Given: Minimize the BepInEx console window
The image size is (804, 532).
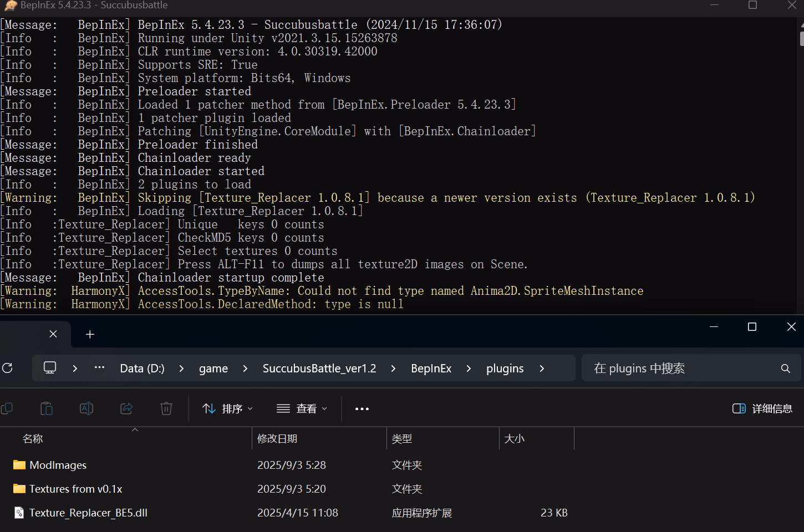Looking at the screenshot, I should tap(714, 5).
